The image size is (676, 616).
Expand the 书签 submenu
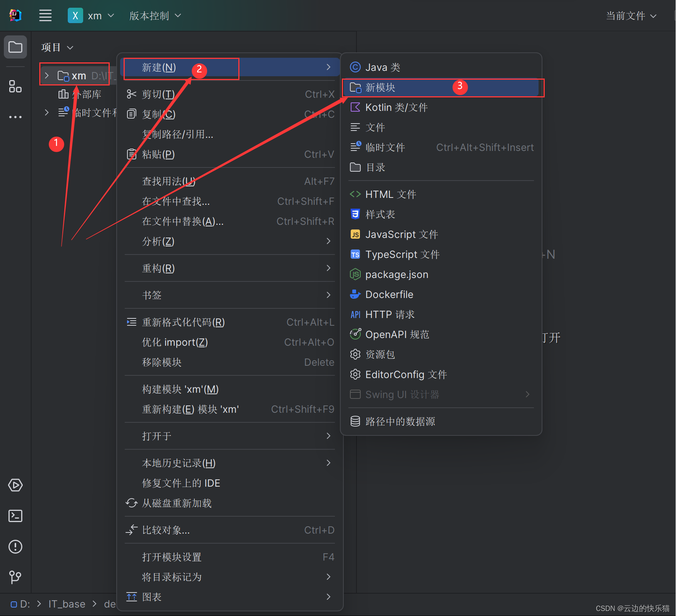(230, 295)
